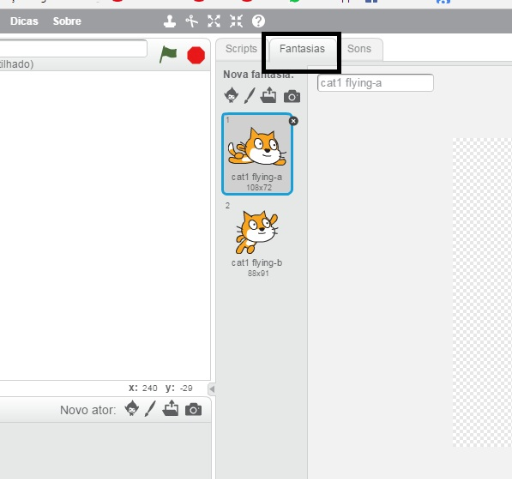Upload sprite from file beside Novo ator
Screen dimensions: 512x479
(170, 408)
